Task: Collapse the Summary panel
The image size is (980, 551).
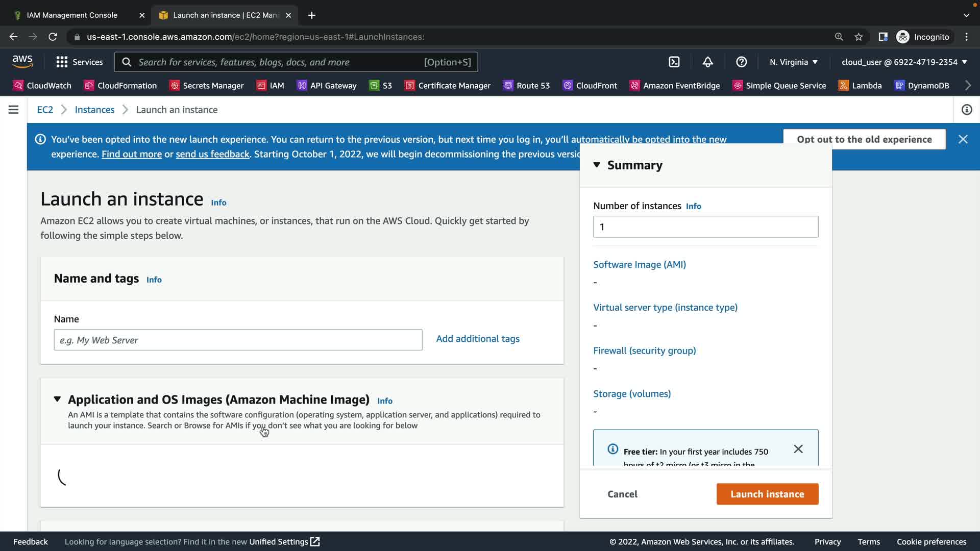Action: (x=597, y=165)
